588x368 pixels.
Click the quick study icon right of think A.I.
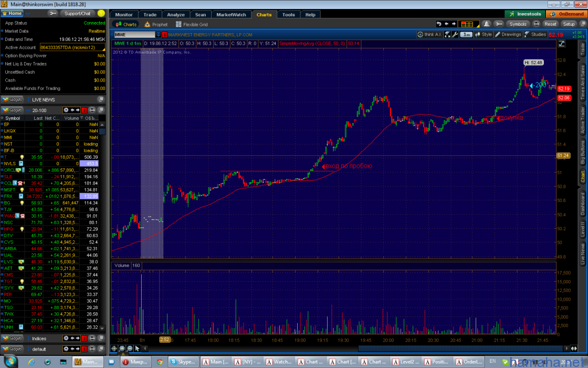(447, 35)
